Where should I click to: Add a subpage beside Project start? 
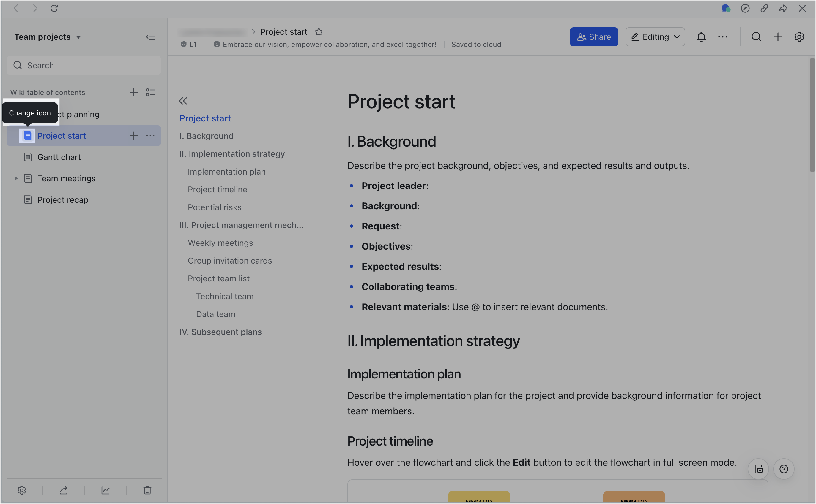(133, 136)
